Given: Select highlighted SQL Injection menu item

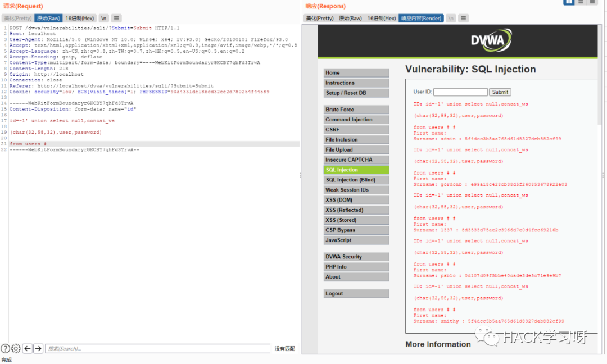Looking at the screenshot, I should point(356,170).
